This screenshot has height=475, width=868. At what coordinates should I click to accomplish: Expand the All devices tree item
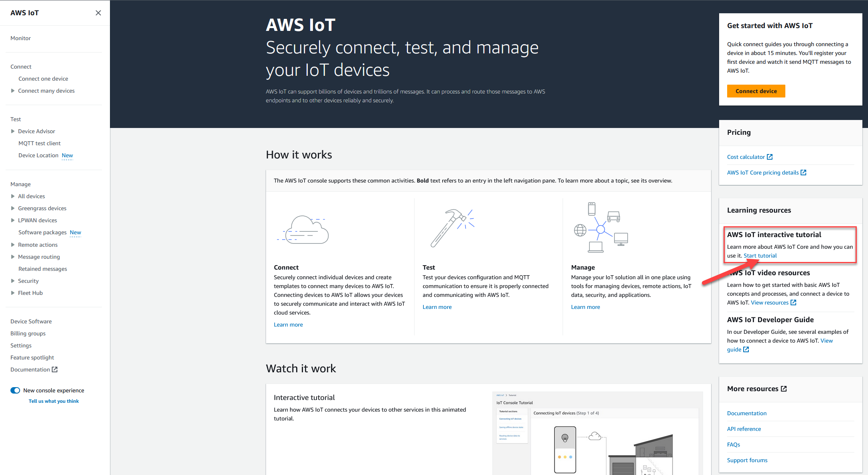pos(13,196)
